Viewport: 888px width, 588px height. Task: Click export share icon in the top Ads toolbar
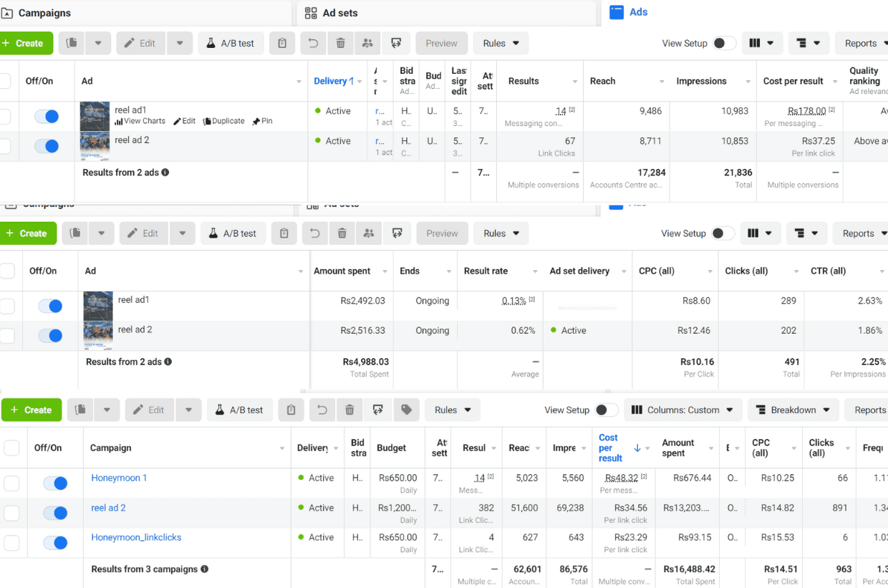click(396, 43)
